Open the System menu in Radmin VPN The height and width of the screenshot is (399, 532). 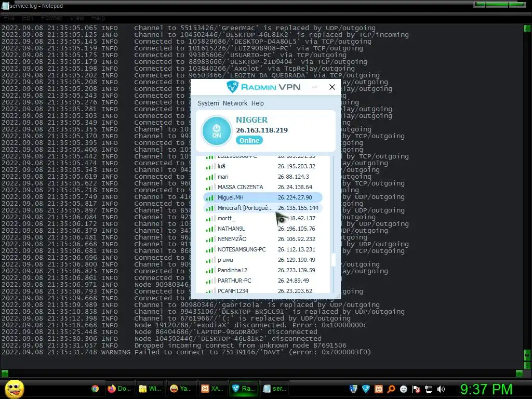208,103
